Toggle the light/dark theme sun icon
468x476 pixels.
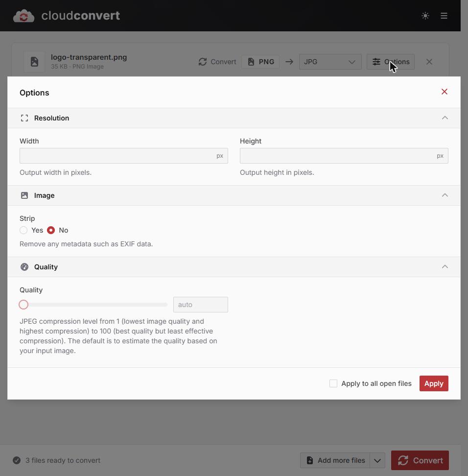coord(425,16)
